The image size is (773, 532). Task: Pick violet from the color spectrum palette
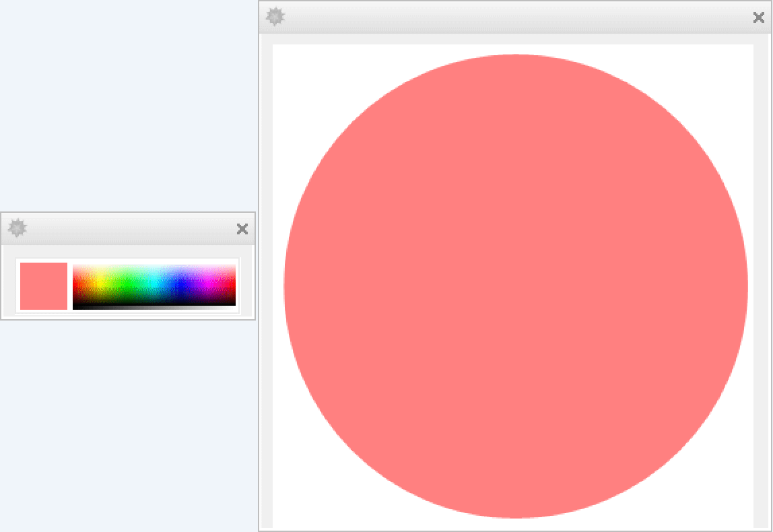pyautogui.click(x=195, y=285)
